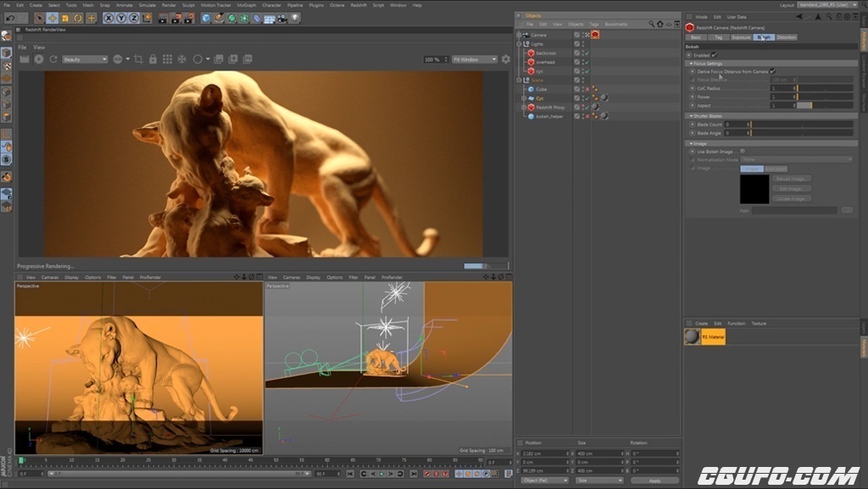Toggle the Bokeh Enabled checkbox
Viewport: 868px width, 489px height.
tap(715, 55)
